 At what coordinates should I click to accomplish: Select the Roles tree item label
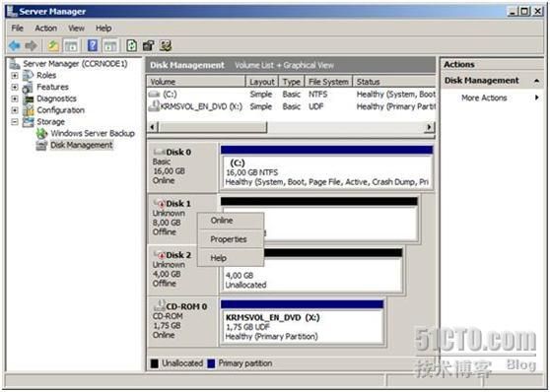pos(46,75)
